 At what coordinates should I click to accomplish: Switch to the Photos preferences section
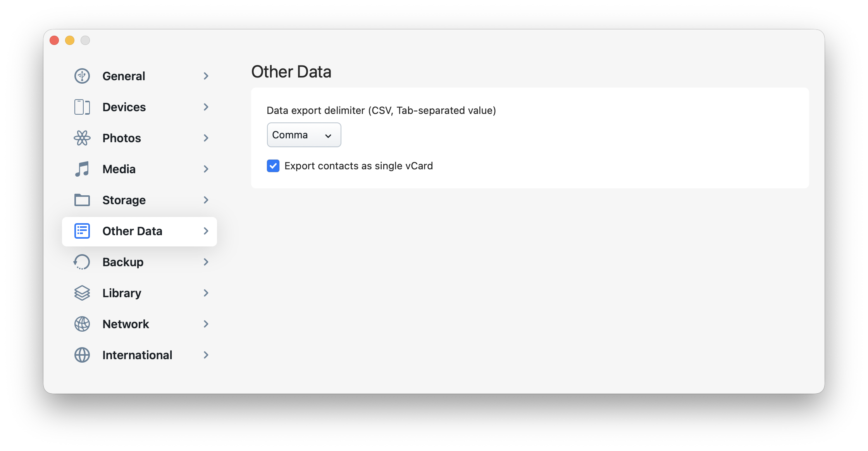[x=122, y=138]
